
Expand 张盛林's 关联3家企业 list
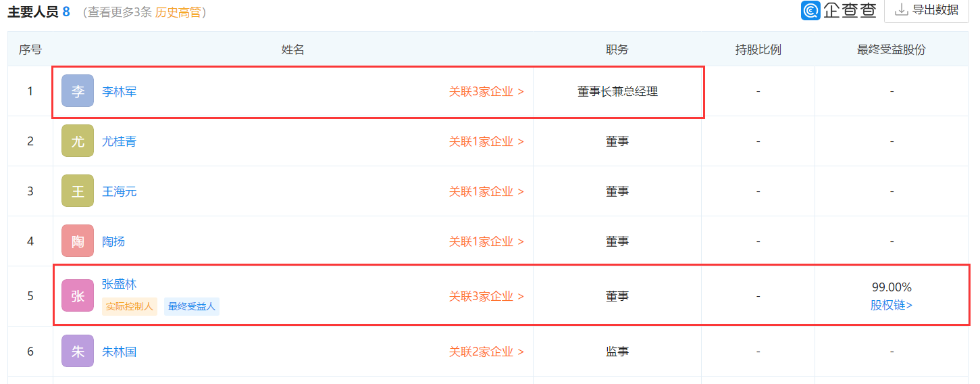pyautogui.click(x=486, y=296)
